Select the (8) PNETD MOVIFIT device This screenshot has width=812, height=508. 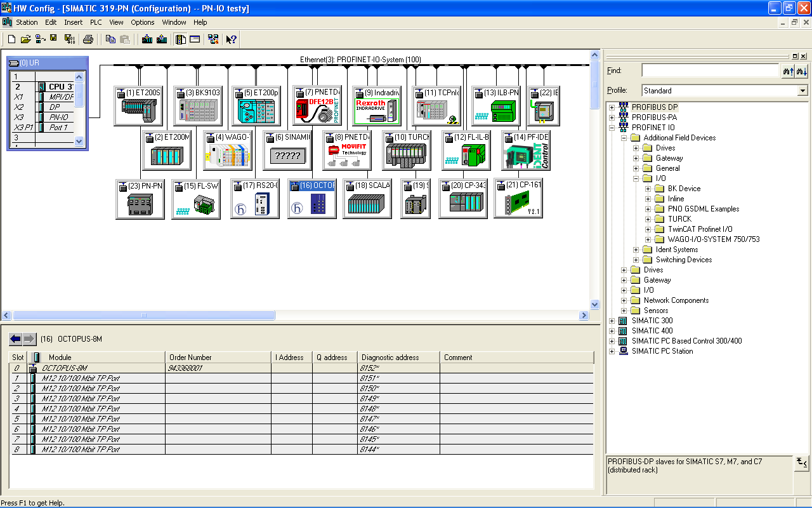pos(347,150)
